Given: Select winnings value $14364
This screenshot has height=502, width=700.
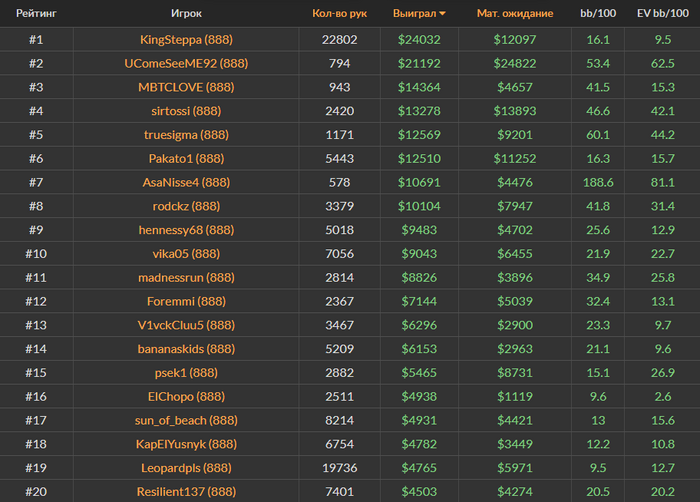Looking at the screenshot, I should pyautogui.click(x=419, y=87).
